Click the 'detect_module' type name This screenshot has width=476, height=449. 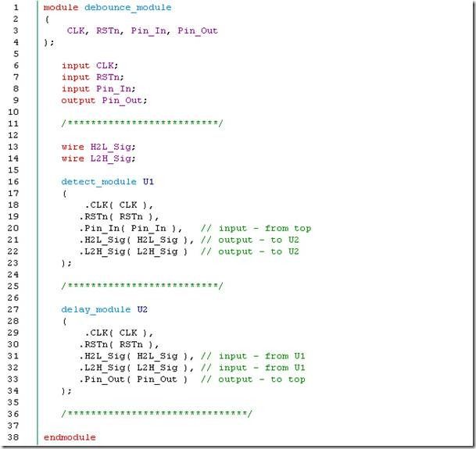pos(99,182)
